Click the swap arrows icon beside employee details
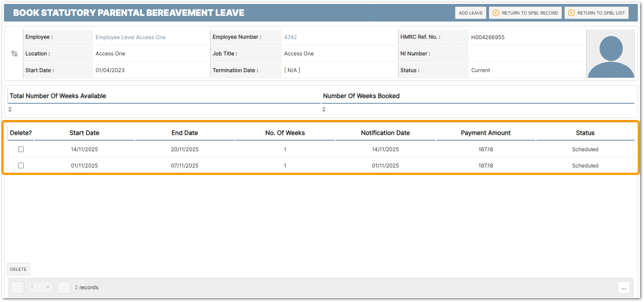Screen dimensions: 644x302 pos(14,54)
